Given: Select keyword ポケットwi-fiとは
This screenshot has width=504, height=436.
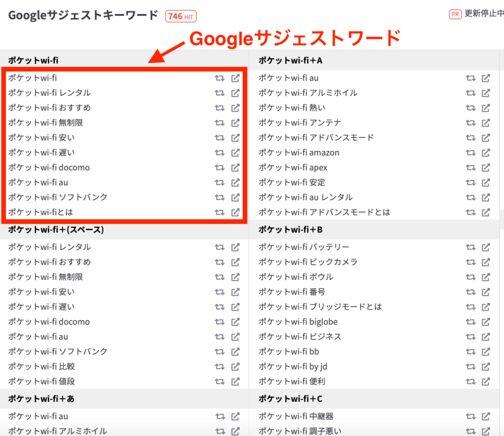Looking at the screenshot, I should (40, 212).
